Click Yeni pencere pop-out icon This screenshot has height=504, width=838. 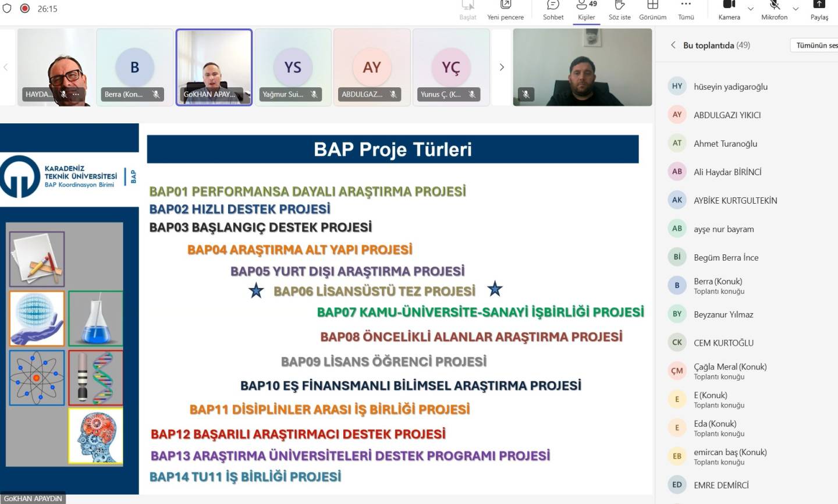tap(505, 7)
